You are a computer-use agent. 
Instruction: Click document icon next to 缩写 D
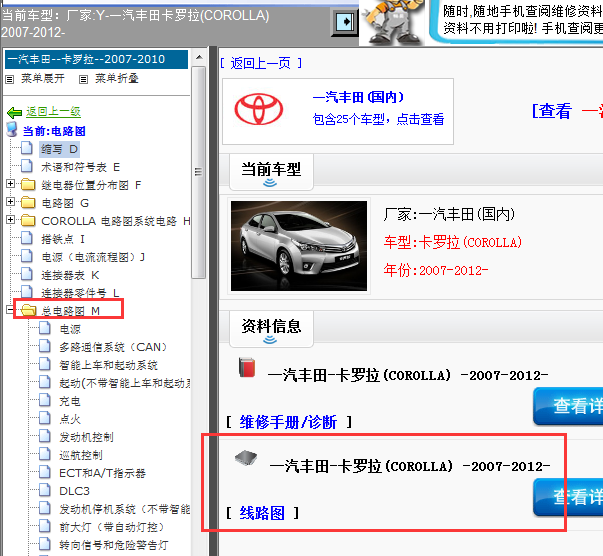click(x=27, y=148)
